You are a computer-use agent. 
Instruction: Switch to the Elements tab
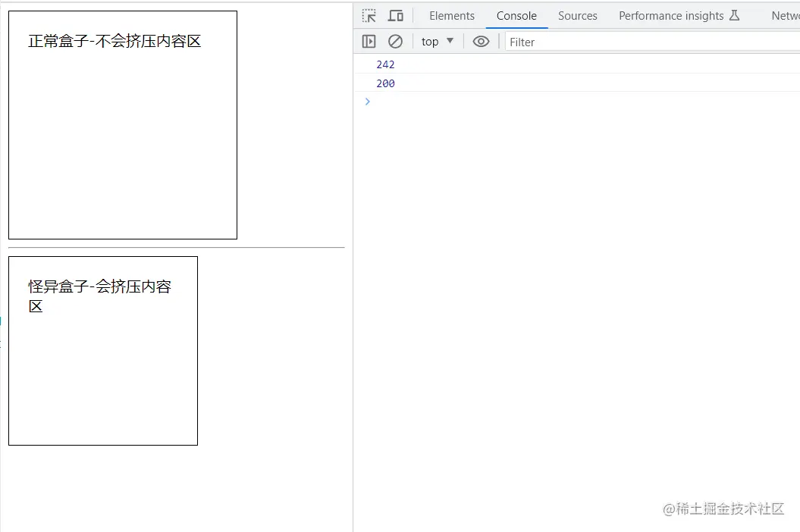(452, 15)
